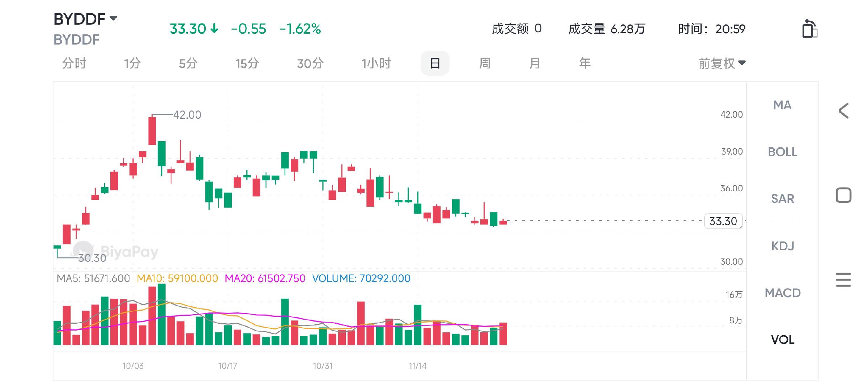The height and width of the screenshot is (391, 868).
Task: Click the candle marked 42.00 high
Action: tap(152, 130)
